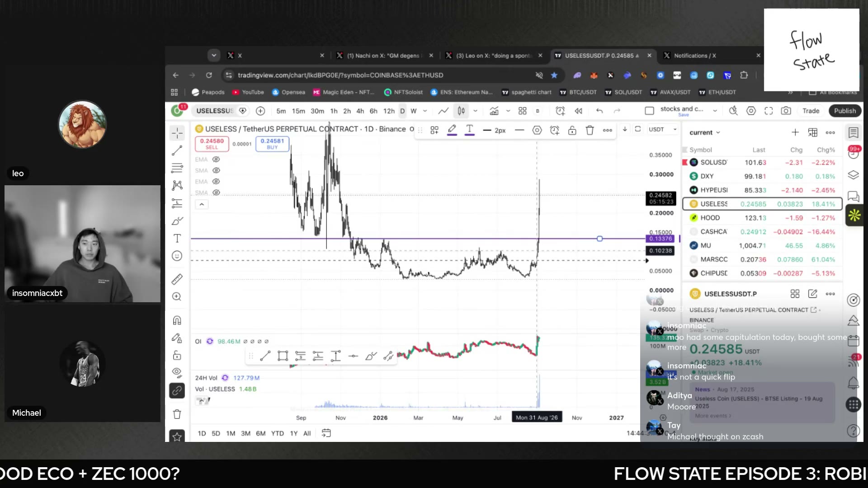Screen dimensions: 868x488
Task: Toggle visibility of first EMA indicator
Action: (216, 160)
